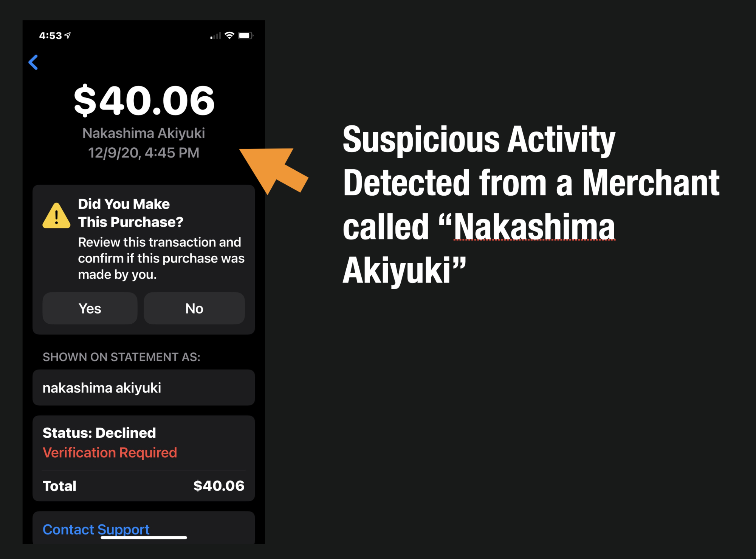The image size is (756, 559).
Task: Tap the Total $40.06 row
Action: click(144, 486)
